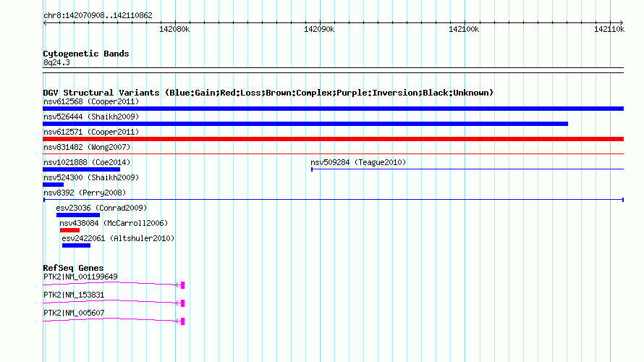The width and height of the screenshot is (644, 362).
Task: Select the blue esv23036 bar
Action: (78, 215)
